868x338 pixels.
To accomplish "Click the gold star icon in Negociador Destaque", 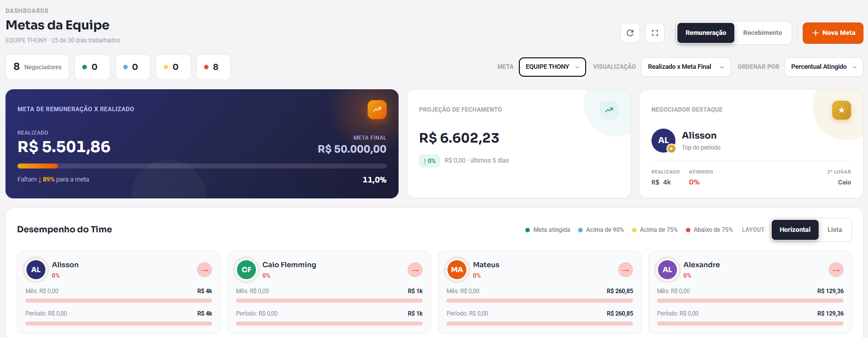I will tap(842, 110).
